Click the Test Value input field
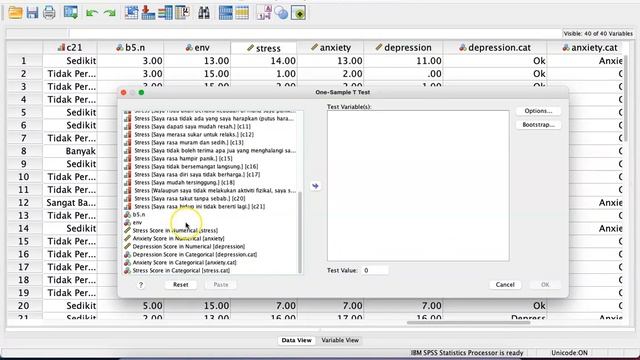The image size is (640, 360). pos(375,270)
